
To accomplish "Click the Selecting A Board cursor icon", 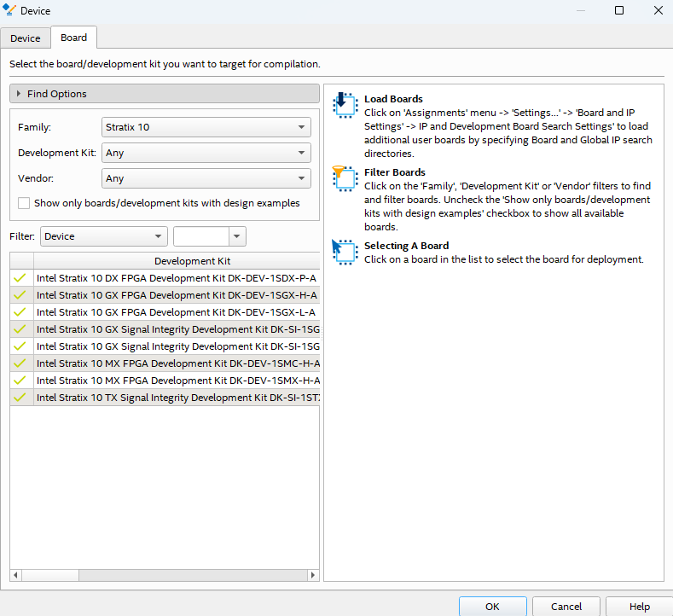I will click(344, 252).
